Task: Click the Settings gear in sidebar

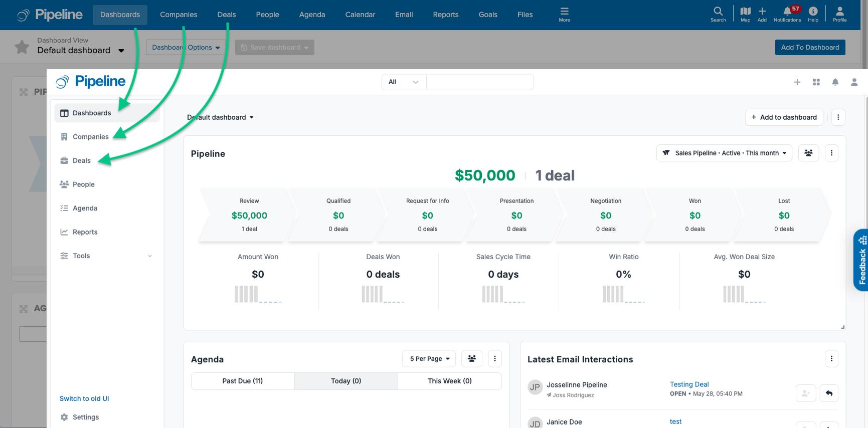Action: coord(64,417)
